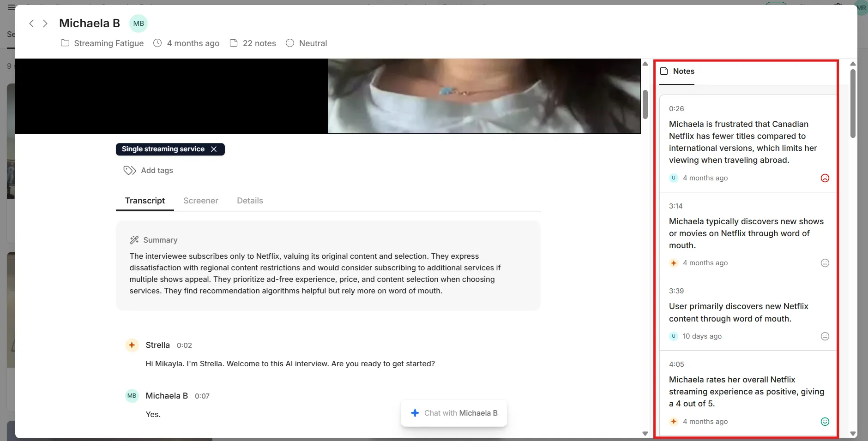Go to next interview with right chevron

(x=45, y=24)
